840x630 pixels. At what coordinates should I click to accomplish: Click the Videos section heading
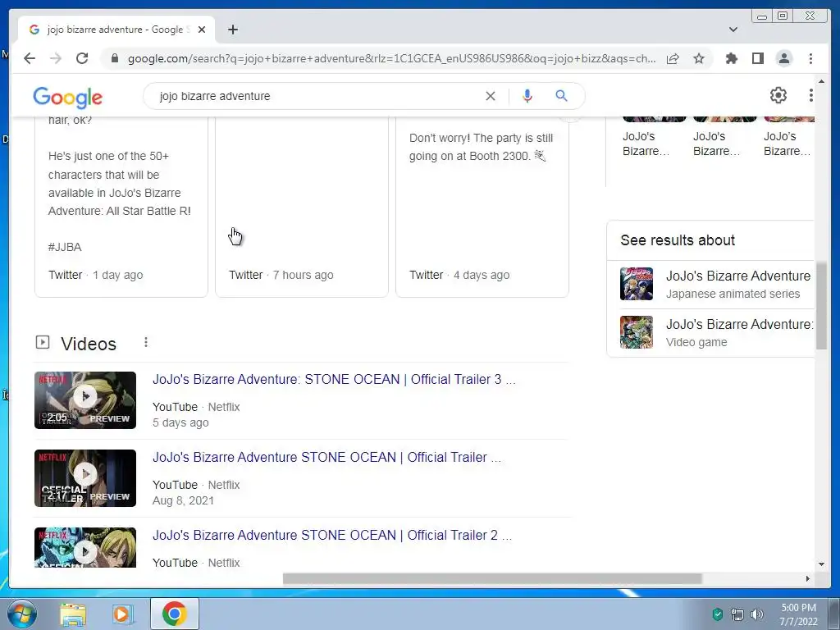tap(89, 344)
